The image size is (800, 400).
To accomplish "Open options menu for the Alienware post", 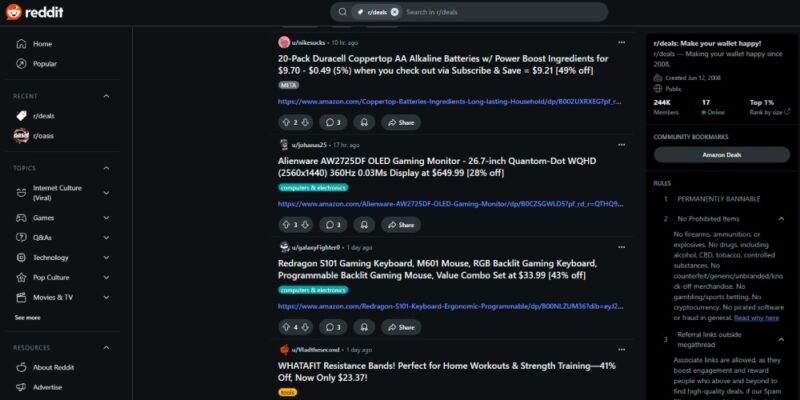I will click(621, 145).
